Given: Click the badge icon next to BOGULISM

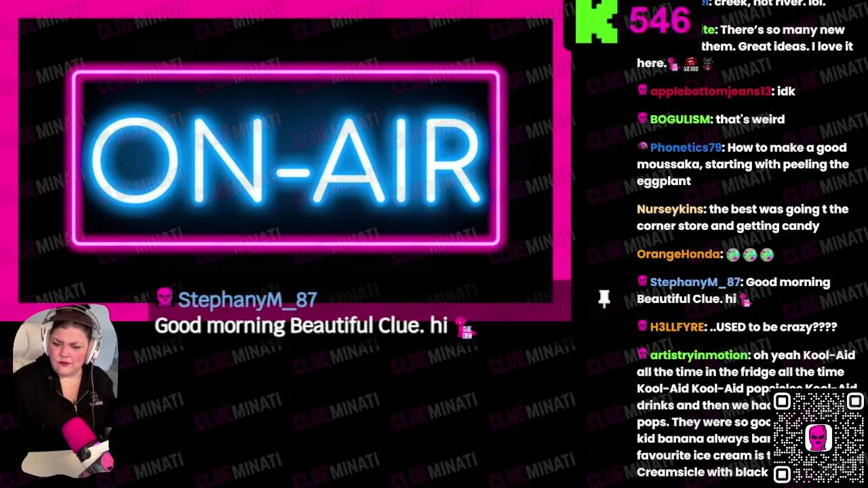Looking at the screenshot, I should click(x=642, y=119).
